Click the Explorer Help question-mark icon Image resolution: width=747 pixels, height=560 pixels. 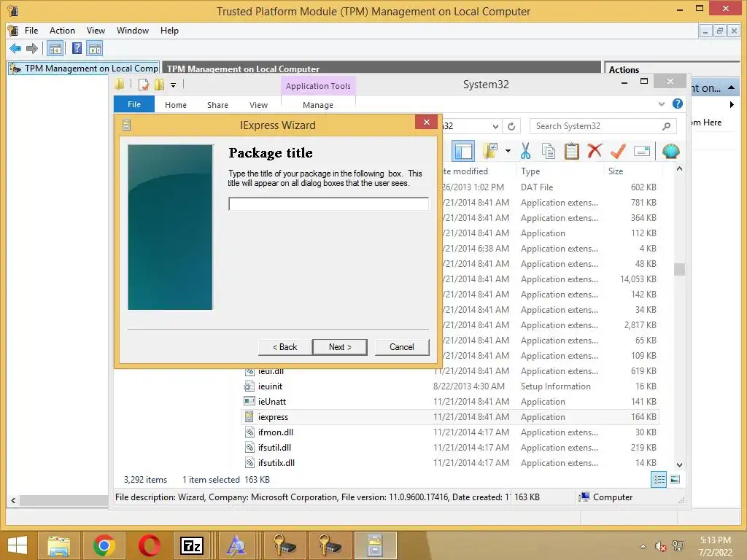[678, 104]
